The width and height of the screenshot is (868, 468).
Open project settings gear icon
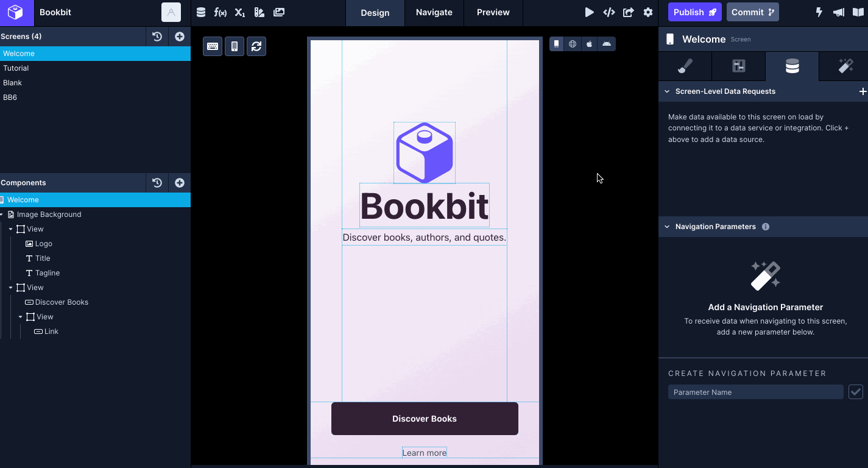[648, 12]
